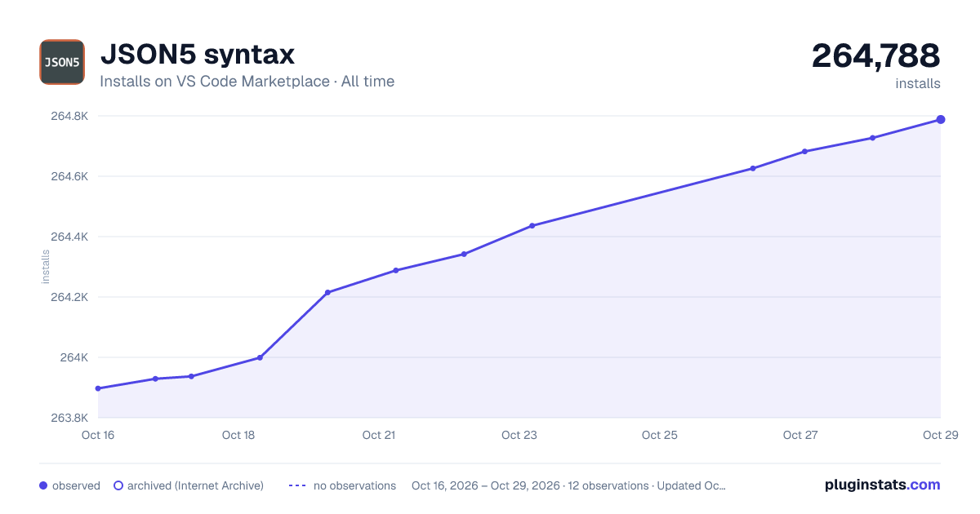Click the 264,788 installs total
980x514 pixels.
click(875, 55)
